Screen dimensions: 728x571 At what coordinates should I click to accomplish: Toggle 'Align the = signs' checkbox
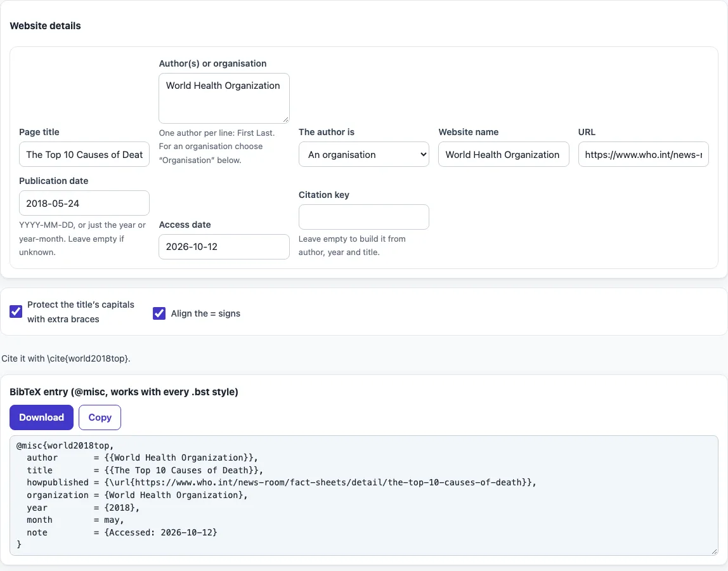pyautogui.click(x=159, y=313)
